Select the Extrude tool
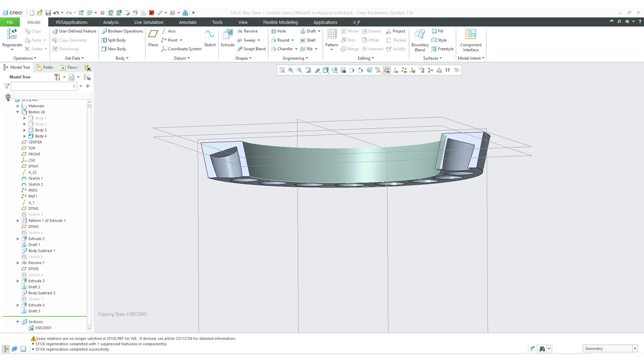The height and width of the screenshot is (362, 644). 227,39
